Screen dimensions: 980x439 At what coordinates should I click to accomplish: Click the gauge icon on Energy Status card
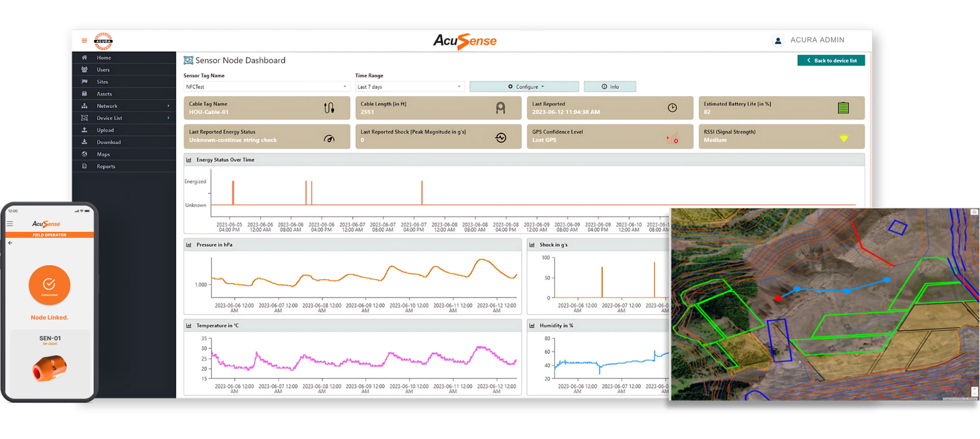(x=329, y=138)
